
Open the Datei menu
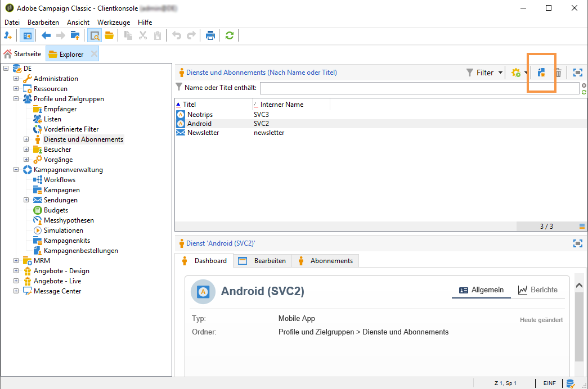pyautogui.click(x=12, y=22)
